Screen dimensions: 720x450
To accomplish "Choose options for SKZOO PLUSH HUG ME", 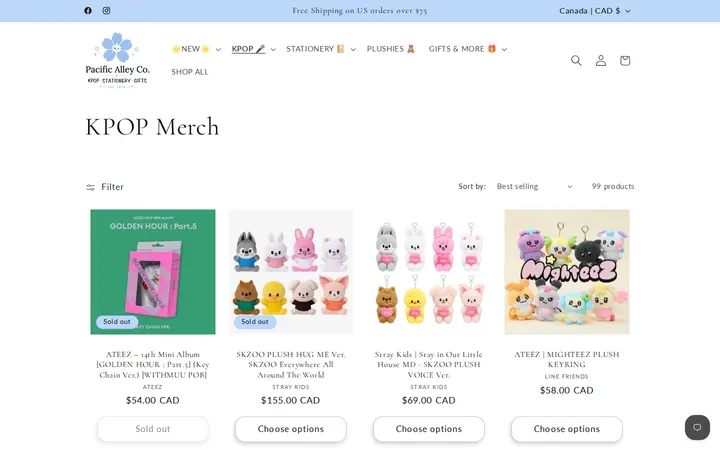I will coord(291,429).
